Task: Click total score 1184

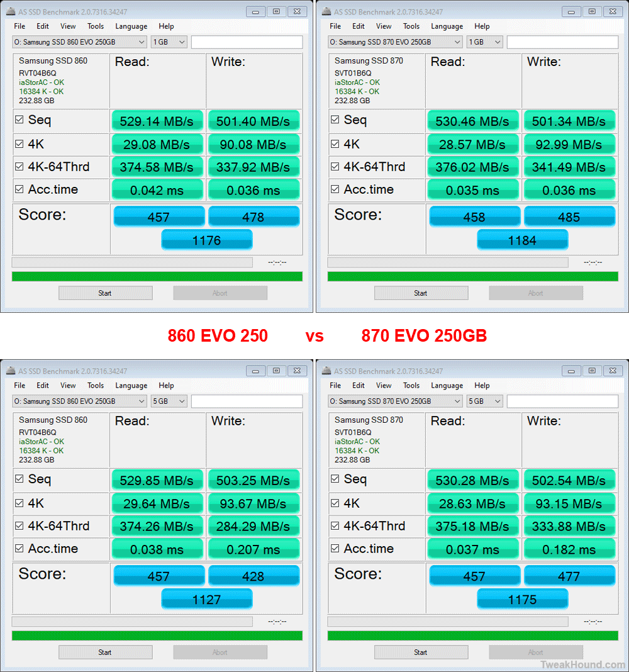Action: tap(523, 240)
